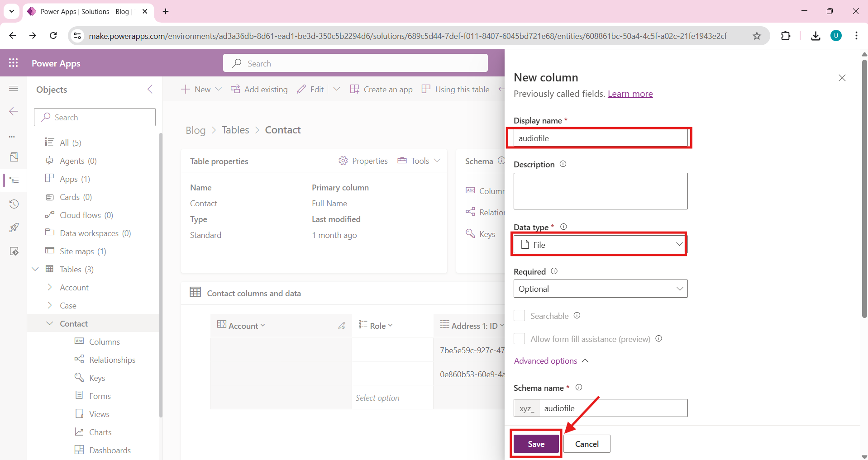Viewport: 868px width, 460px height.
Task: Open the Data type dropdown showing File
Action: pos(600,245)
